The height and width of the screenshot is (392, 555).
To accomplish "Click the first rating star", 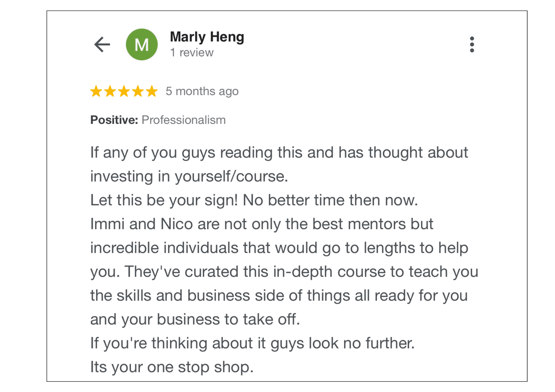I will tap(96, 91).
